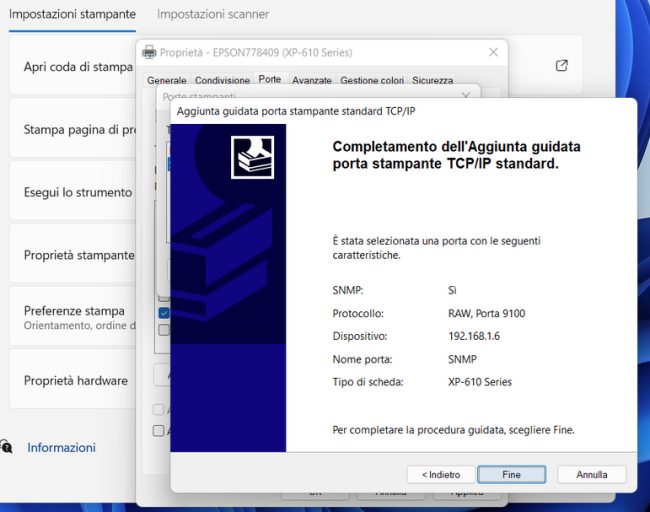Open the Sicurezza tab in Proprietà window
650x512 pixels.
click(432, 80)
